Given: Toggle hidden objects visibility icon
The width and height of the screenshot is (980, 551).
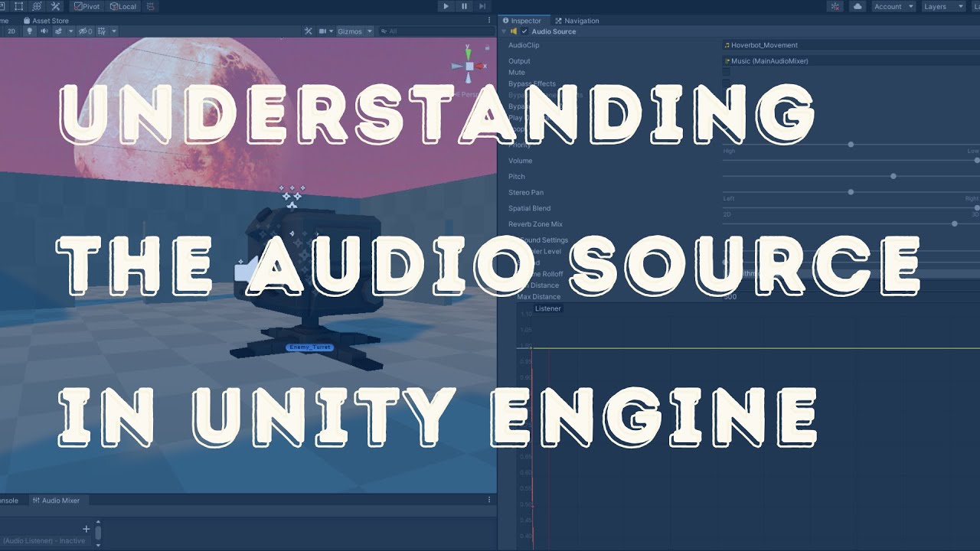Looking at the screenshot, I should click(85, 31).
